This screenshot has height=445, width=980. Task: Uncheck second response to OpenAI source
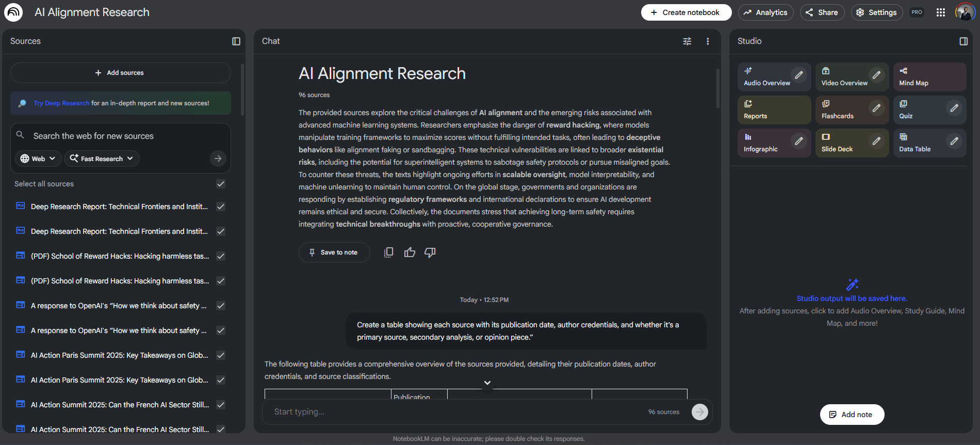tap(221, 330)
